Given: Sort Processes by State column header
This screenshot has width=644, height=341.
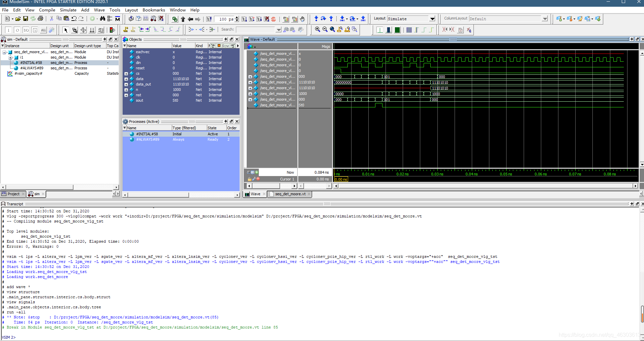Looking at the screenshot, I should 216,128.
